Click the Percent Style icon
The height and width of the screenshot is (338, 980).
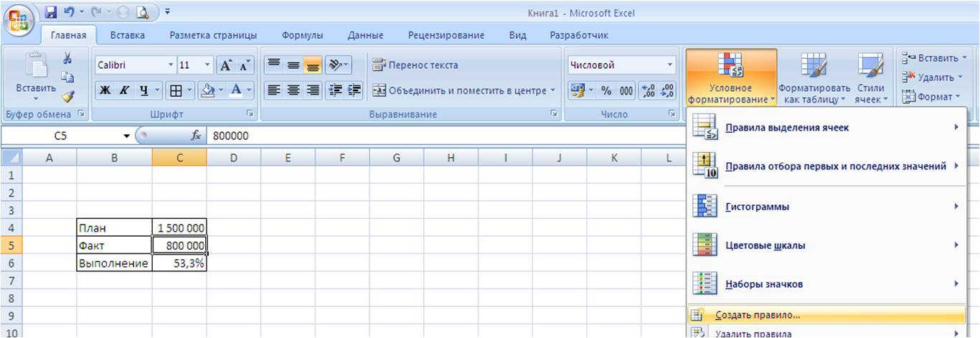tap(606, 90)
